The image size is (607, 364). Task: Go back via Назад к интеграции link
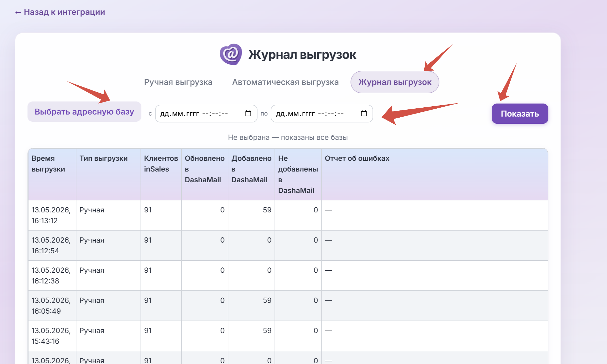pyautogui.click(x=60, y=12)
